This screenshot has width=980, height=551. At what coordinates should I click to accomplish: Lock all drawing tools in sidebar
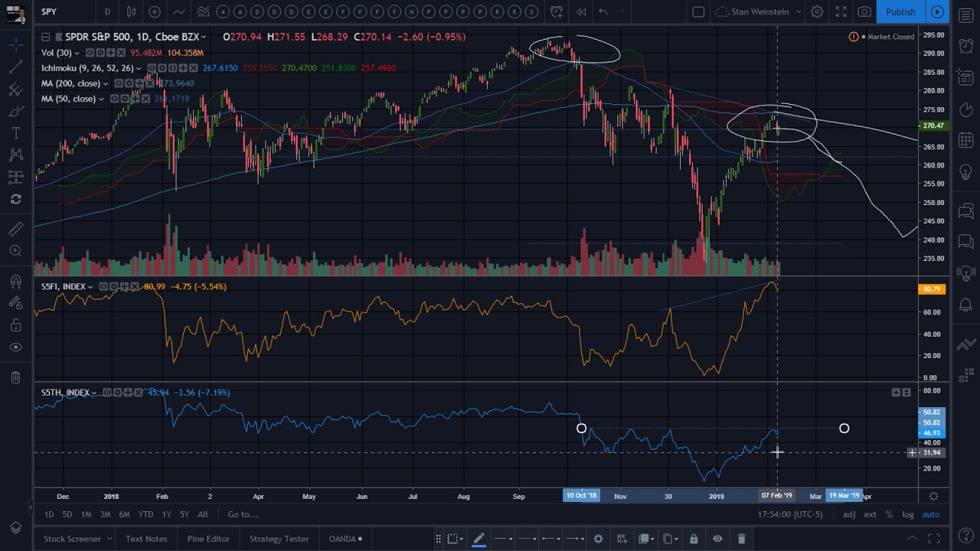click(x=15, y=325)
